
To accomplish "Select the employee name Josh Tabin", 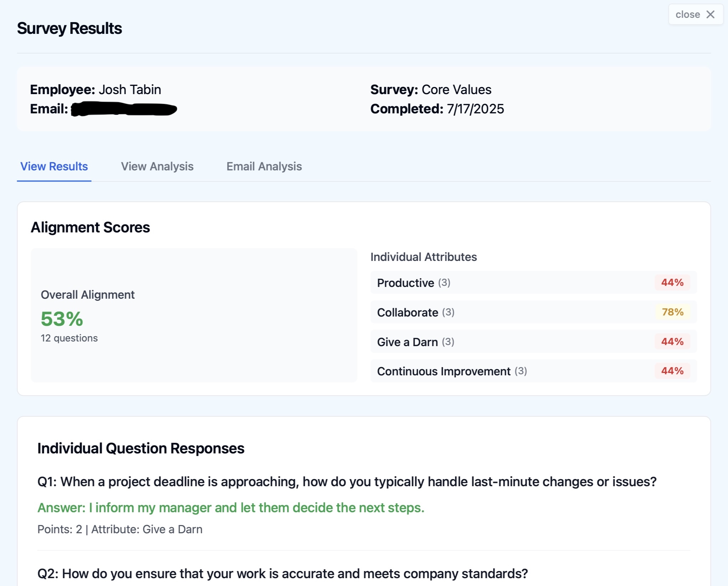I will click(130, 89).
